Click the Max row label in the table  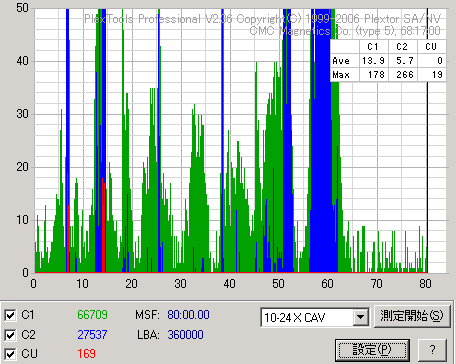(x=341, y=74)
